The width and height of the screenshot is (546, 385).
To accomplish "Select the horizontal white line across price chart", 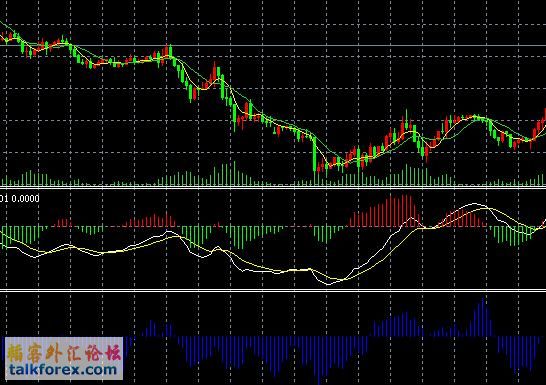I will tap(273, 46).
